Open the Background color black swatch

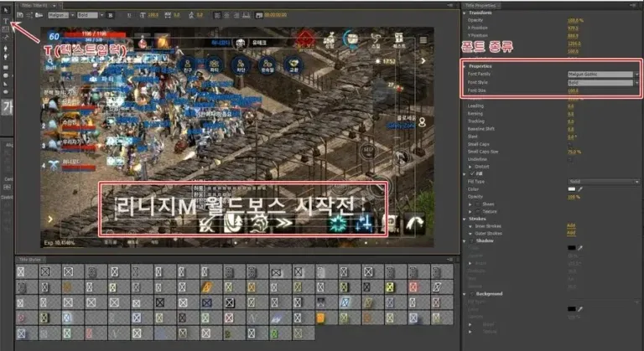[571, 309]
